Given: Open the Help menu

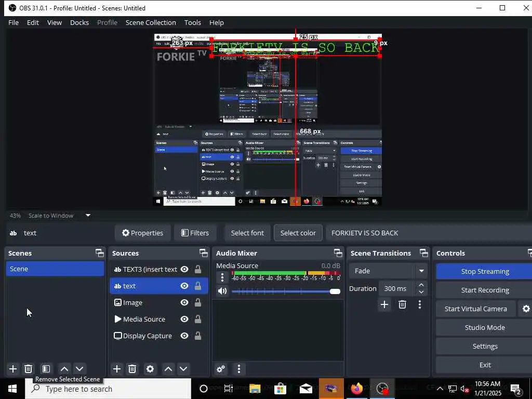Looking at the screenshot, I should click(217, 22).
